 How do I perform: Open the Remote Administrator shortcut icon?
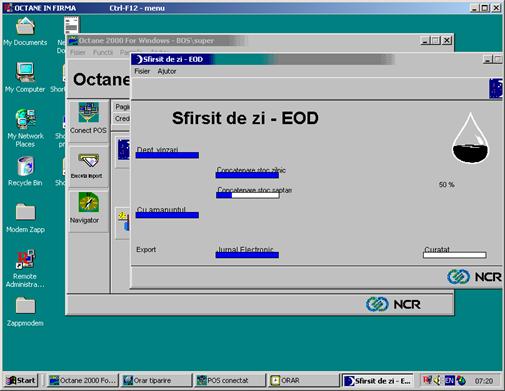tap(25, 259)
